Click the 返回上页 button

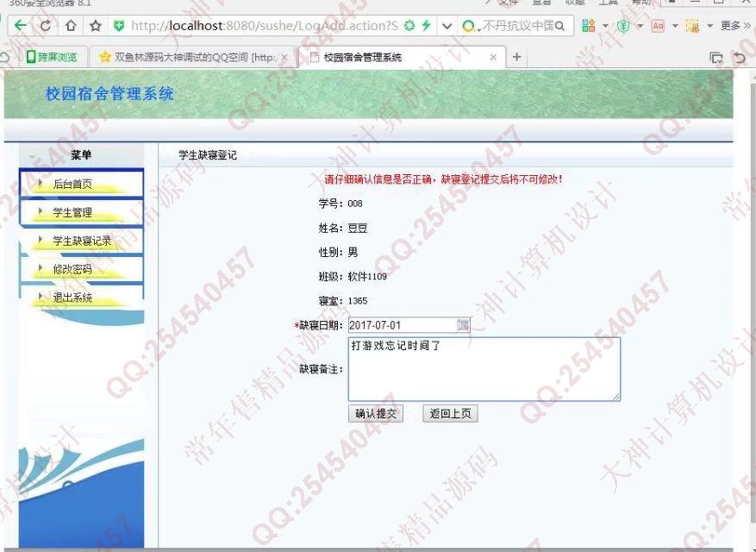pyautogui.click(x=450, y=413)
